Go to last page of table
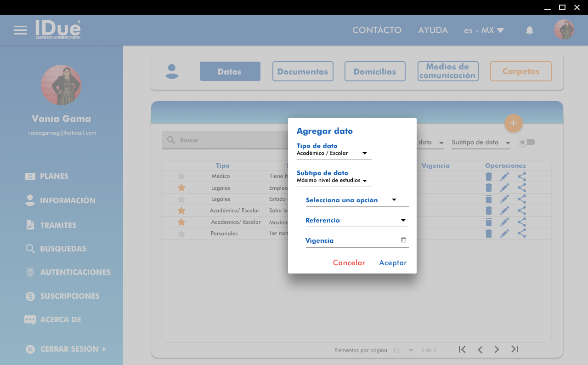 pos(514,349)
